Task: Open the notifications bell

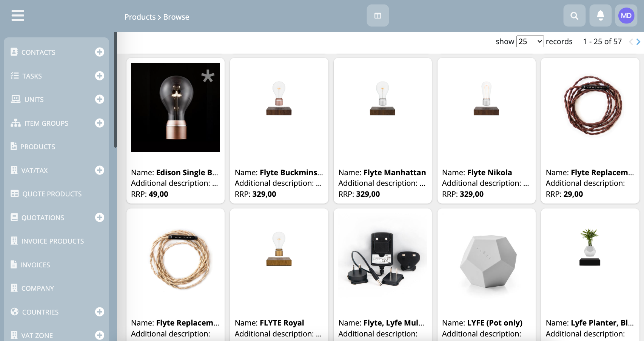Action: tap(600, 16)
